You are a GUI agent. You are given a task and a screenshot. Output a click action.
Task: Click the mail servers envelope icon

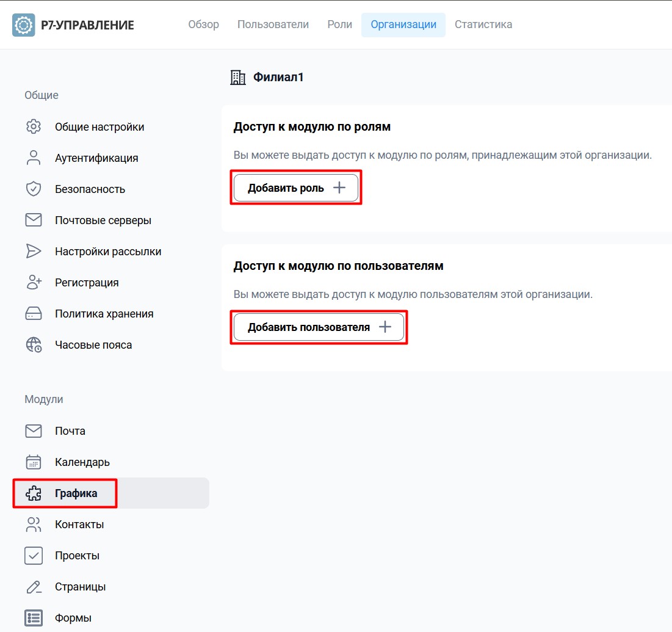coord(34,220)
